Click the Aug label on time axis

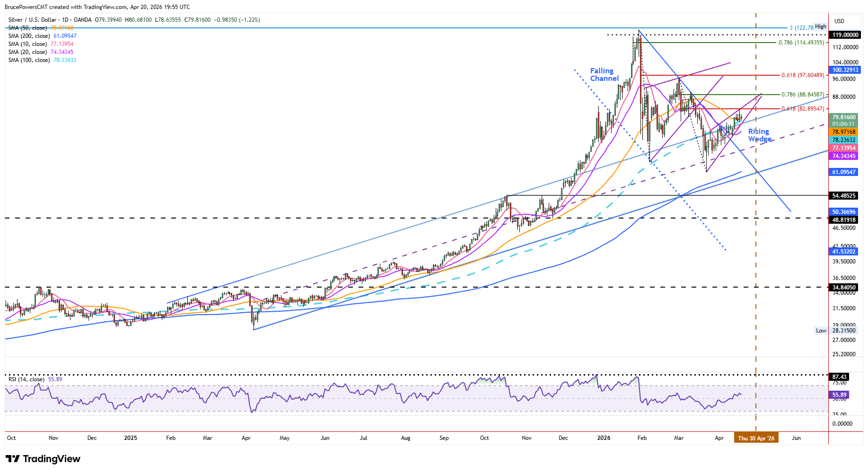pos(405,438)
